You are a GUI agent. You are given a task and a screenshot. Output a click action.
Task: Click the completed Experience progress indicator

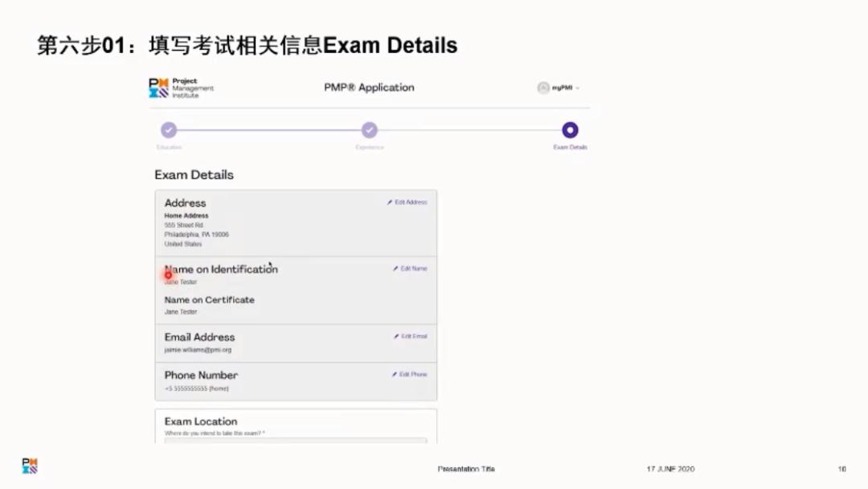369,129
